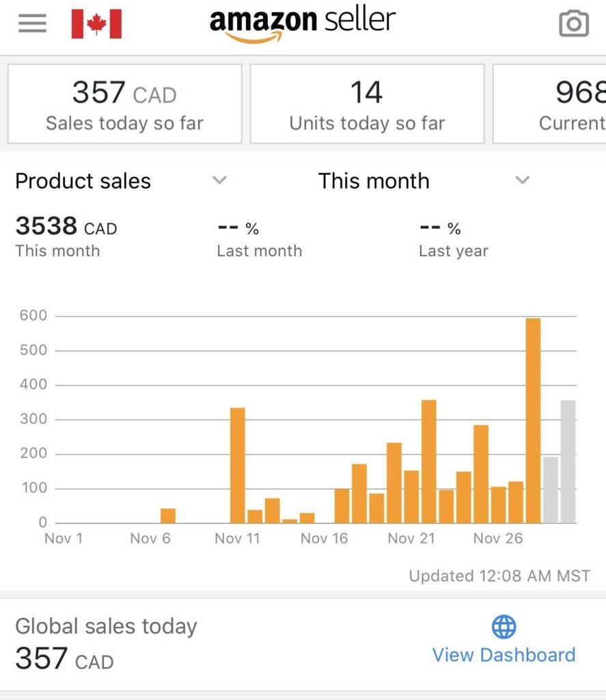Tap the last gray bar in chart
The width and height of the screenshot is (606, 700).
click(x=568, y=461)
